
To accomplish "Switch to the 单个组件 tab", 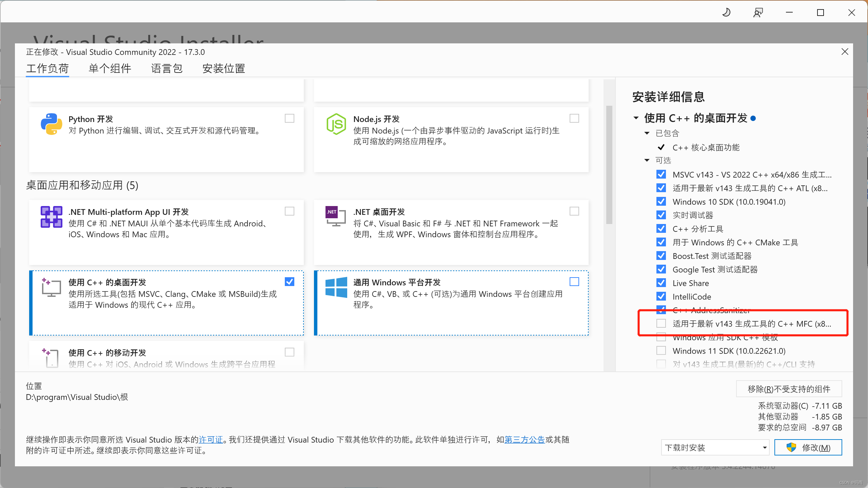I will click(x=109, y=68).
